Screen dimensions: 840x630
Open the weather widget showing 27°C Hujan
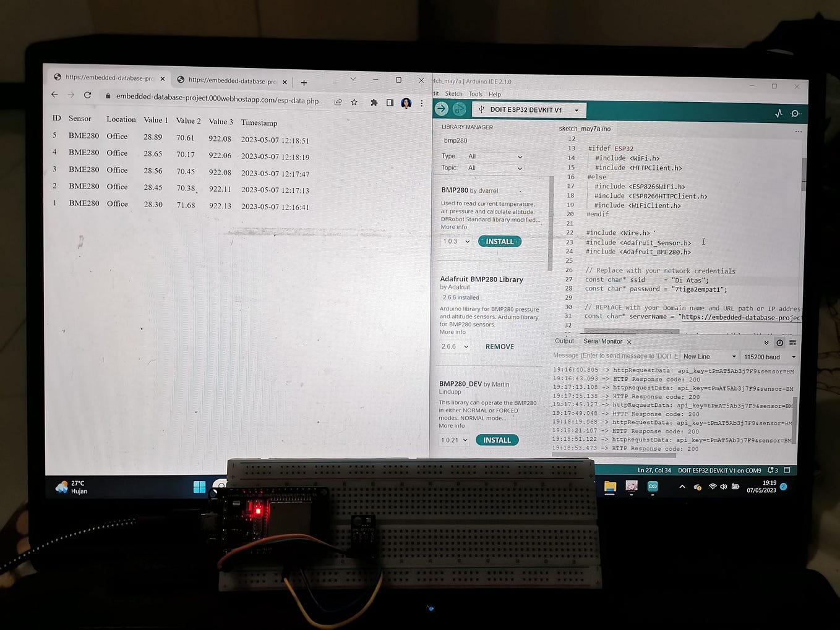71,487
